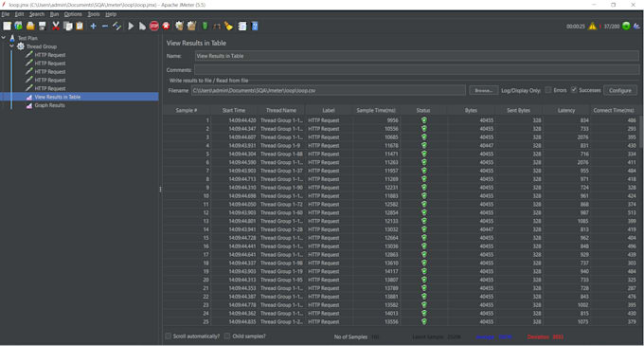Click the Toggle toolbar icon

click(116, 26)
